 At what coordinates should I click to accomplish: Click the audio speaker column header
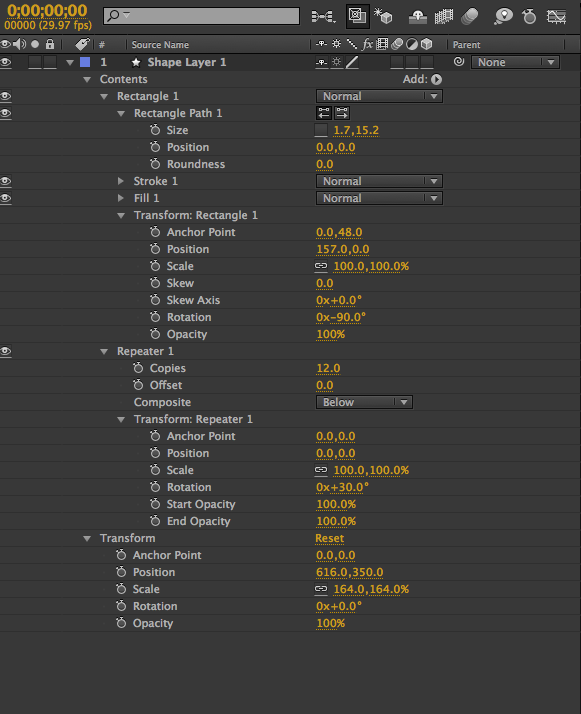click(20, 44)
